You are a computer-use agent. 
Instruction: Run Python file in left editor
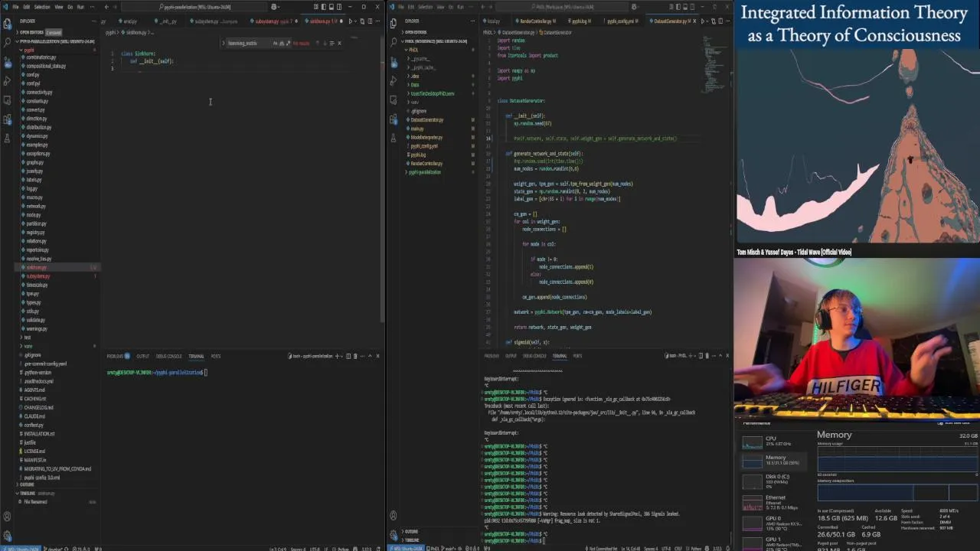[351, 21]
